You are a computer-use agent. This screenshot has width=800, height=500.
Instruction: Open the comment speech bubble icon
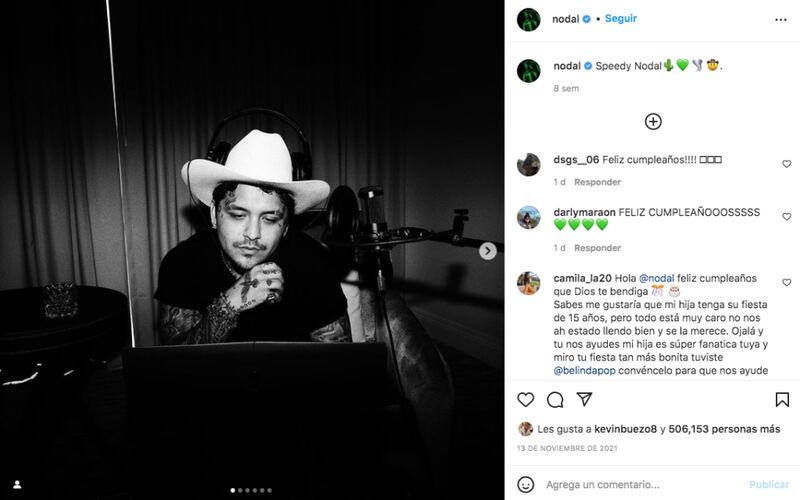click(555, 399)
